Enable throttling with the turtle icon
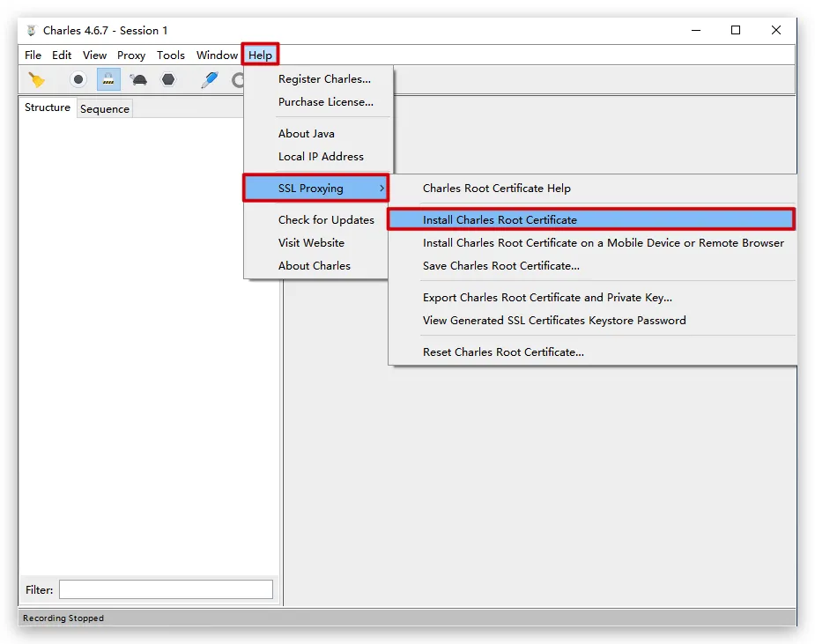 click(138, 80)
